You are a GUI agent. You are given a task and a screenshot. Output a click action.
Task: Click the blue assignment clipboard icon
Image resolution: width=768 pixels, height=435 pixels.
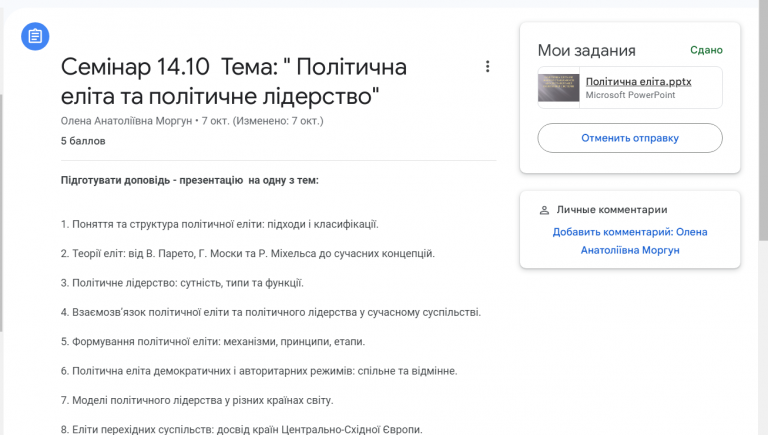click(35, 36)
